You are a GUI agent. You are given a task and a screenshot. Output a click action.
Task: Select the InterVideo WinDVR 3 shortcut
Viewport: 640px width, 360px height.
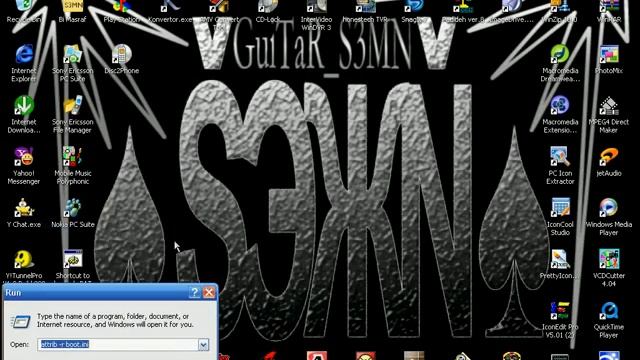point(316,14)
